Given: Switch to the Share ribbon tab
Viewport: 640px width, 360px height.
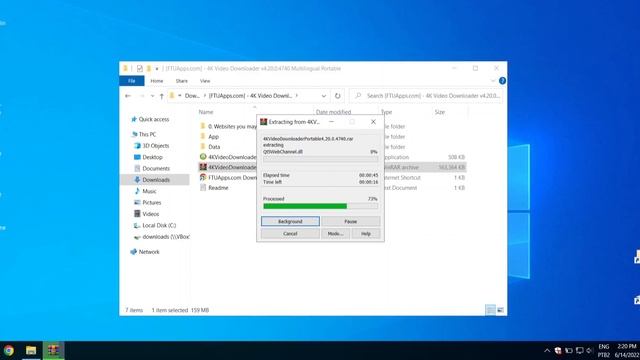Looking at the screenshot, I should pyautogui.click(x=182, y=81).
